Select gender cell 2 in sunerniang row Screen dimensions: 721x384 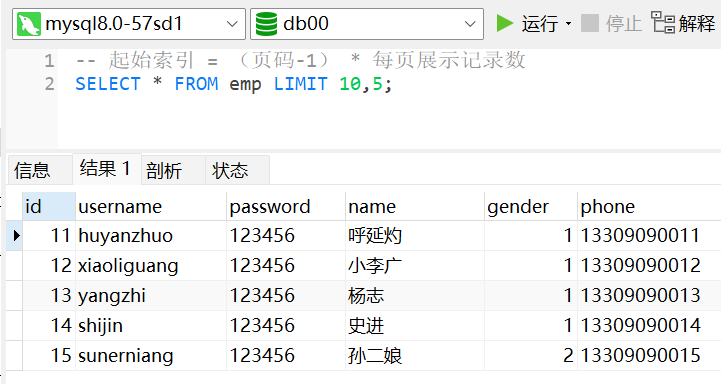531,355
